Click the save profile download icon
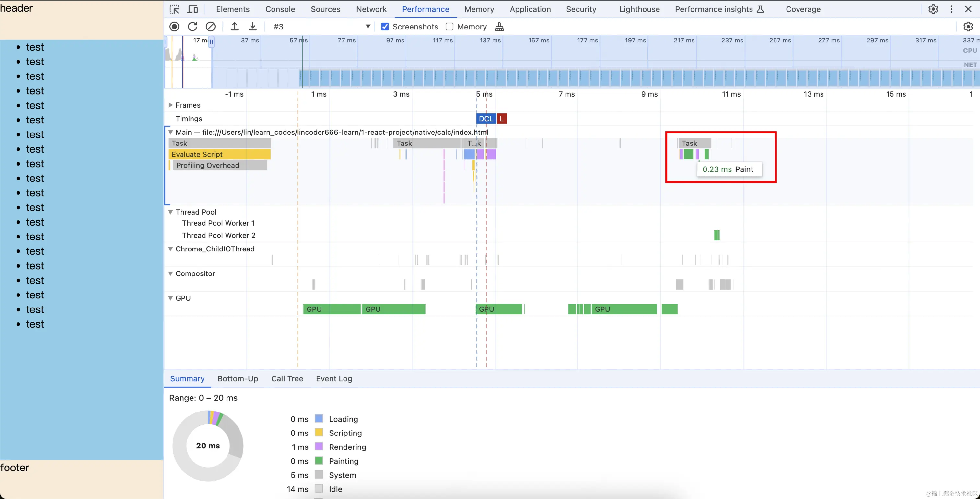 (252, 27)
